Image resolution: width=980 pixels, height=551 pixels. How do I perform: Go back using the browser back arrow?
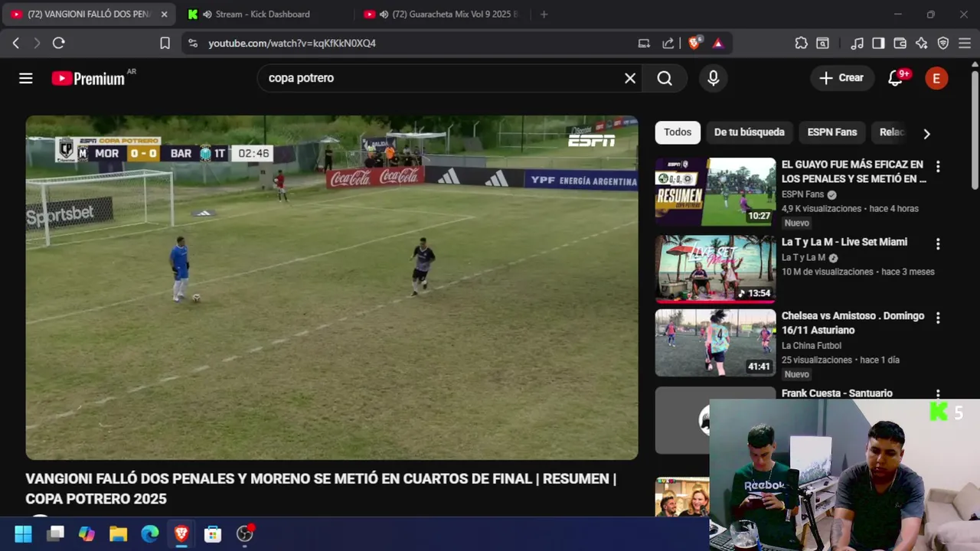pyautogui.click(x=16, y=43)
